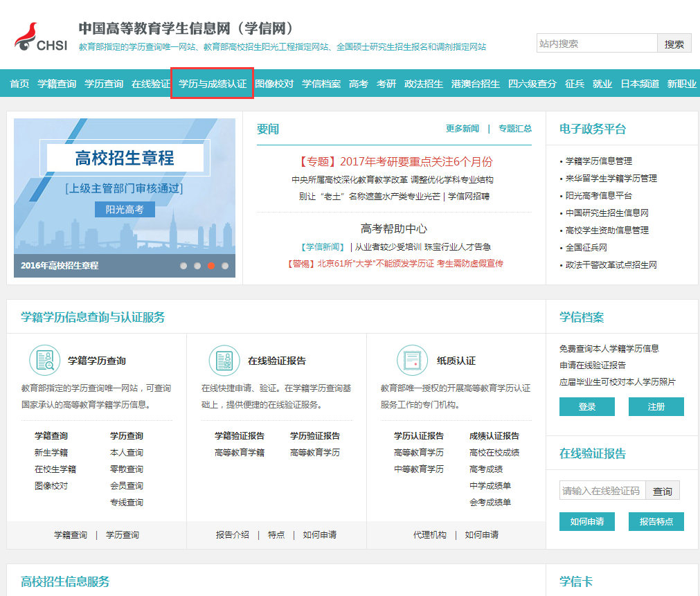Click the 纸质认证 certificate icon
The height and width of the screenshot is (596, 700).
412,360
